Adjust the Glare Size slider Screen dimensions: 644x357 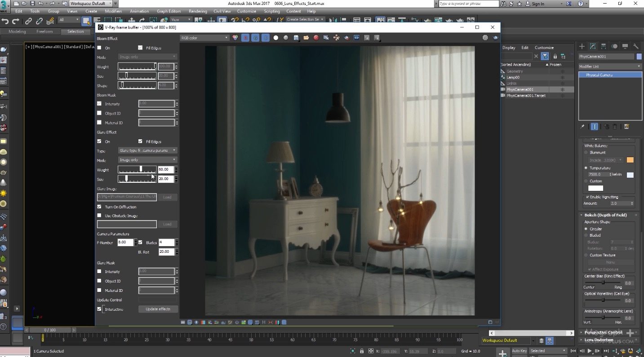click(x=137, y=179)
